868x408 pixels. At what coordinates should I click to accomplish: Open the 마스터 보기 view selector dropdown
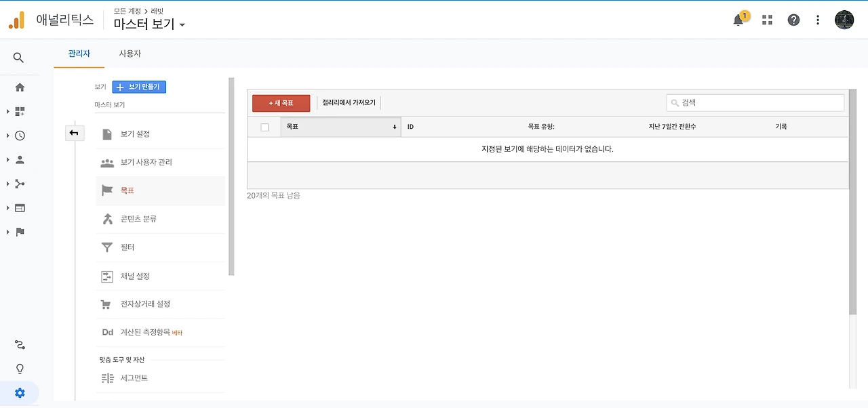[x=149, y=24]
